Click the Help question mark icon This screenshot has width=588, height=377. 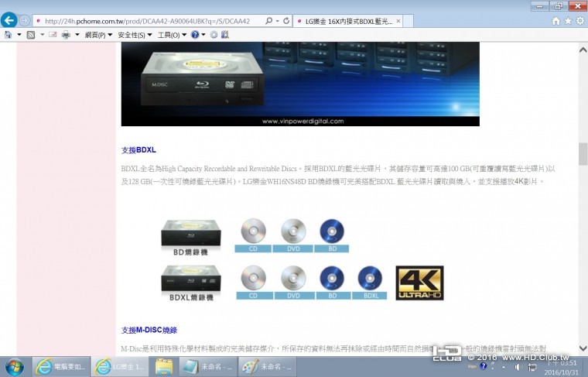[x=195, y=35]
